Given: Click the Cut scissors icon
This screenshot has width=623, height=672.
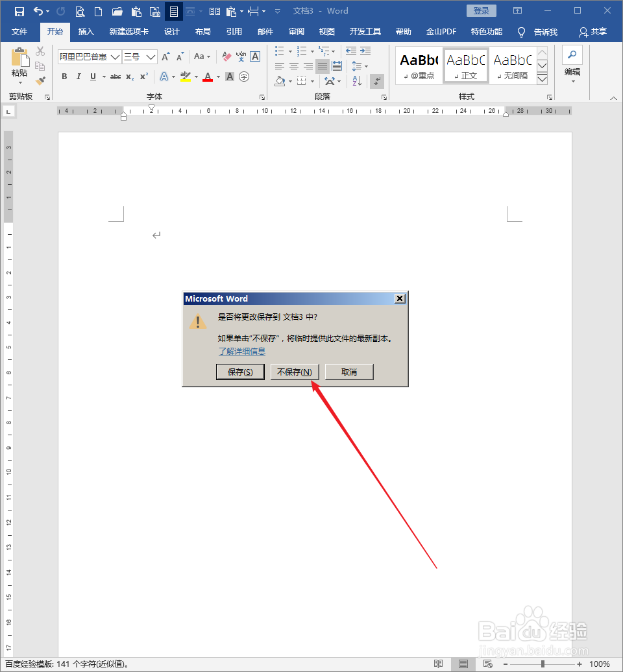Looking at the screenshot, I should point(40,51).
